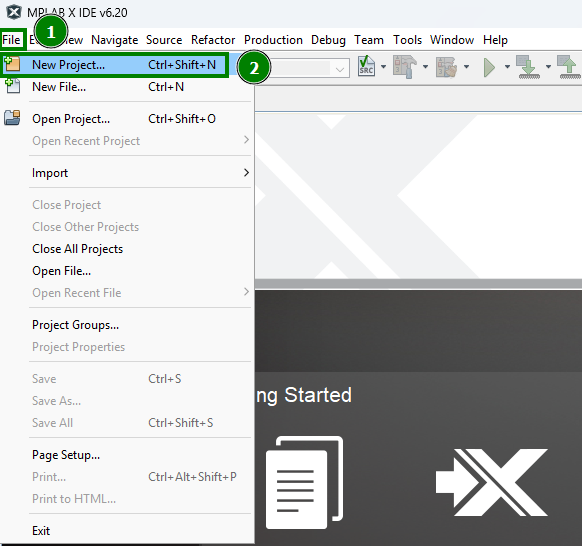Expand the Build Project dropdown arrow
Viewport: 582px width, 546px height.
pyautogui.click(x=425, y=67)
